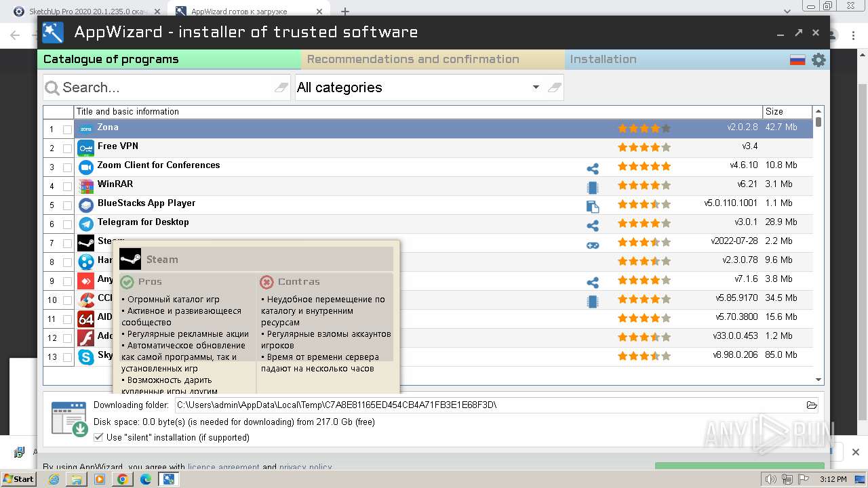Image resolution: width=868 pixels, height=488 pixels.
Task: Click the Telegram app icon
Action: (85, 224)
